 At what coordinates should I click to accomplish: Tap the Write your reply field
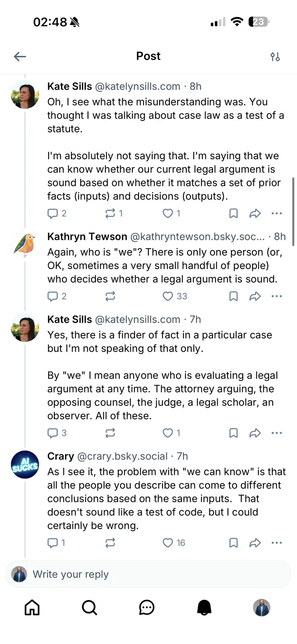(148, 574)
